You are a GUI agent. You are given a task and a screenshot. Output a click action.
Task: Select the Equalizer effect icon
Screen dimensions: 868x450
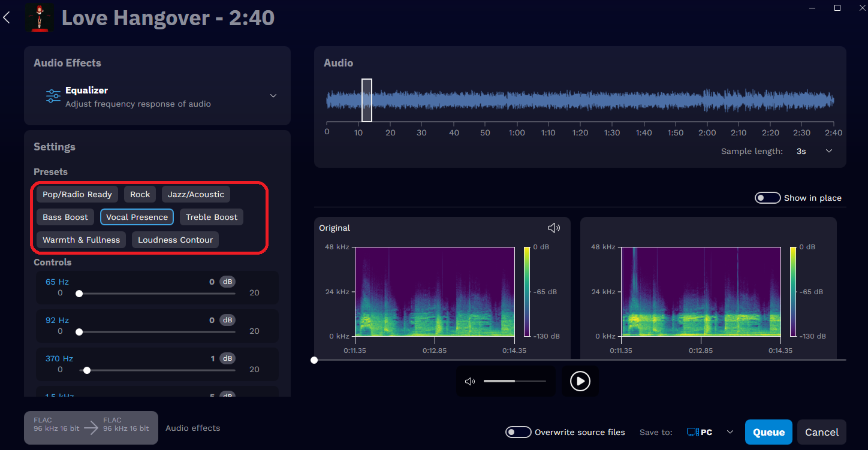[53, 96]
